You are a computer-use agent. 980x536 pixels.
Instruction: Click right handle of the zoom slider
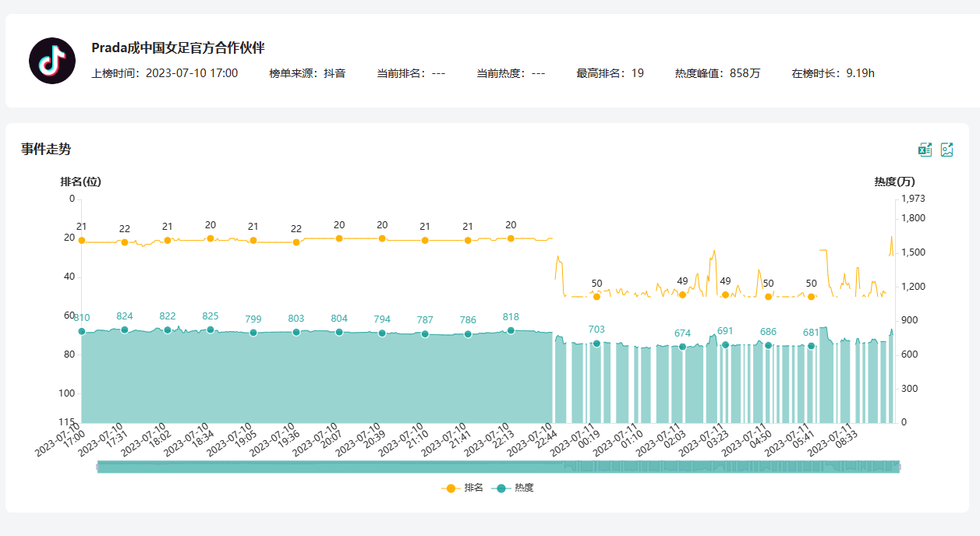[x=899, y=467]
